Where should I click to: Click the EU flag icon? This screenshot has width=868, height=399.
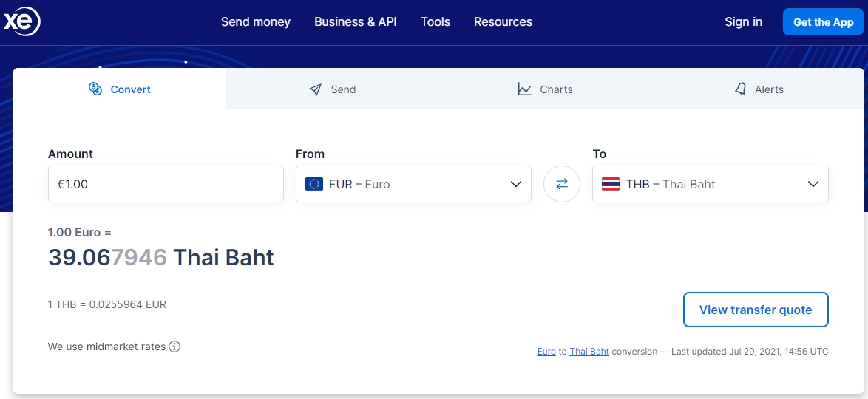[x=314, y=184]
